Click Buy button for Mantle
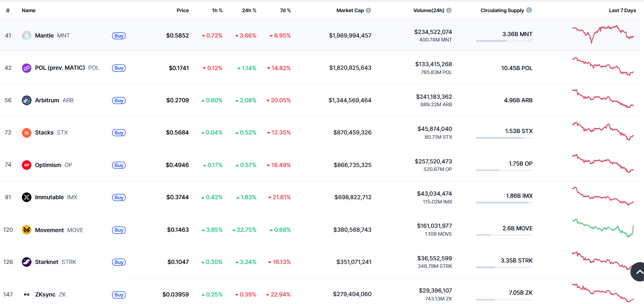The width and height of the screenshot is (644, 304). tap(119, 36)
